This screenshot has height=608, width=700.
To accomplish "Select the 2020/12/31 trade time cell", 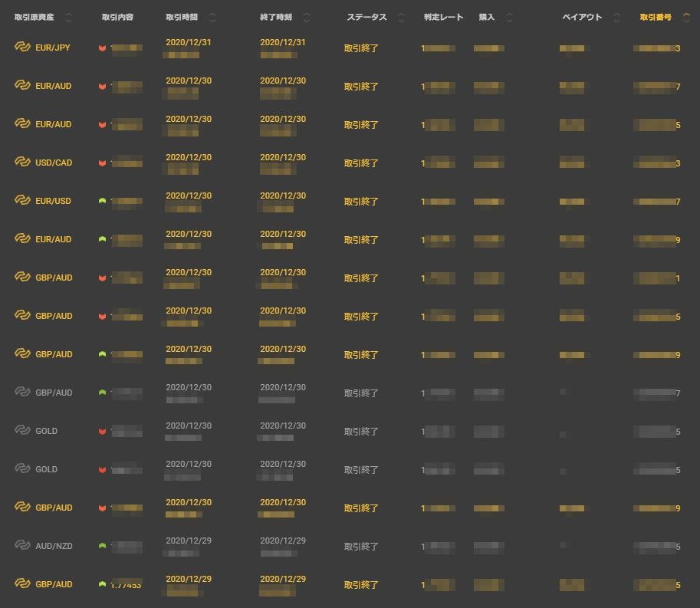I will tap(189, 43).
